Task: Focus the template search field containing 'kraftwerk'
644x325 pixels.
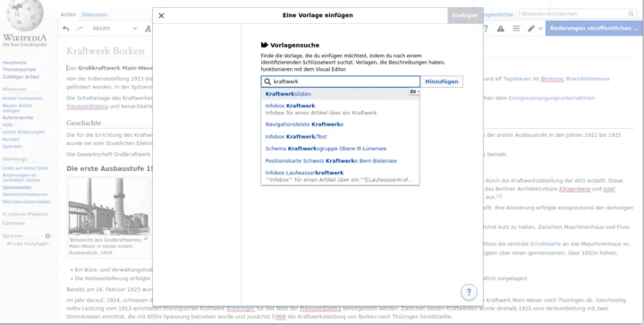Action: (341, 81)
